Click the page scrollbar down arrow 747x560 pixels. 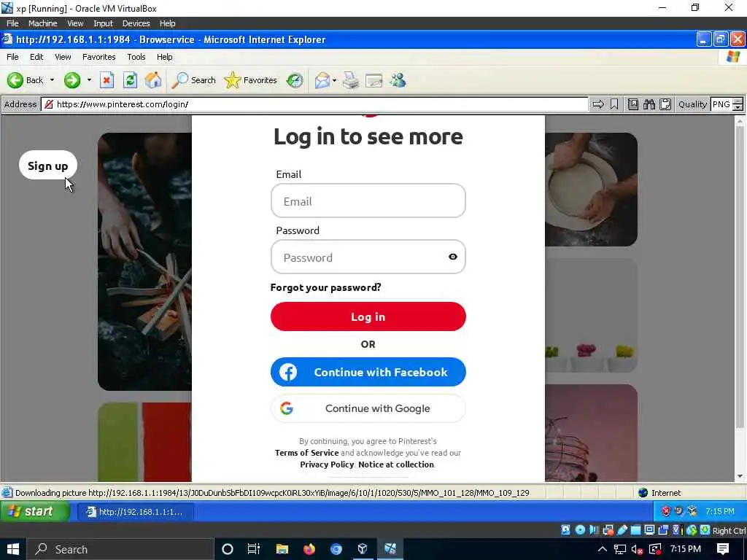click(x=740, y=475)
